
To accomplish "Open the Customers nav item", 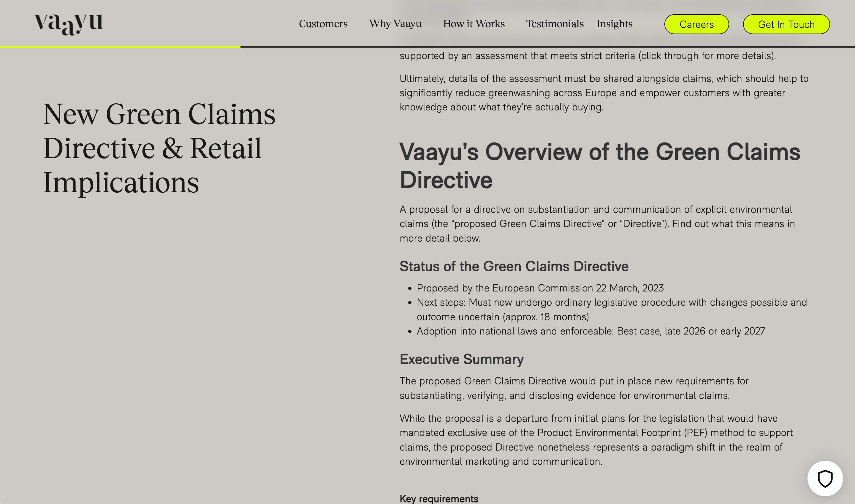I will [323, 24].
